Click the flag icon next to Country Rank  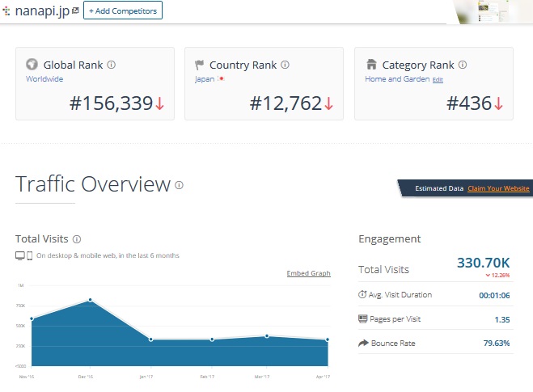200,65
